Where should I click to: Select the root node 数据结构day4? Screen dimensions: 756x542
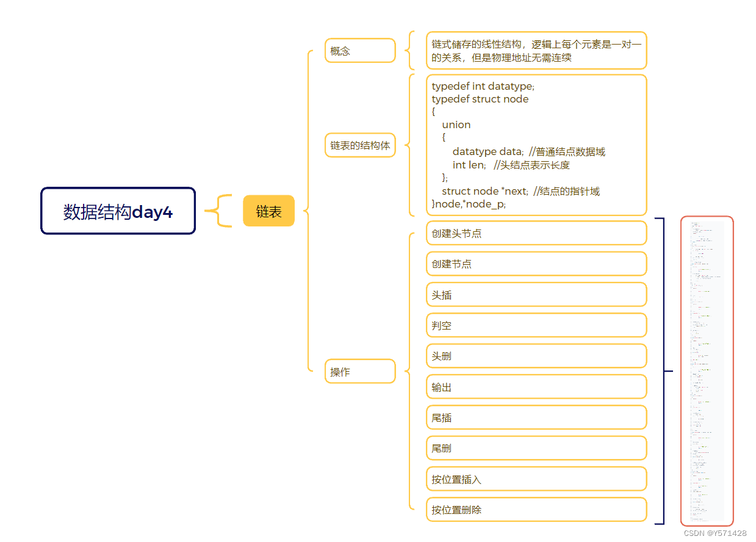point(118,211)
